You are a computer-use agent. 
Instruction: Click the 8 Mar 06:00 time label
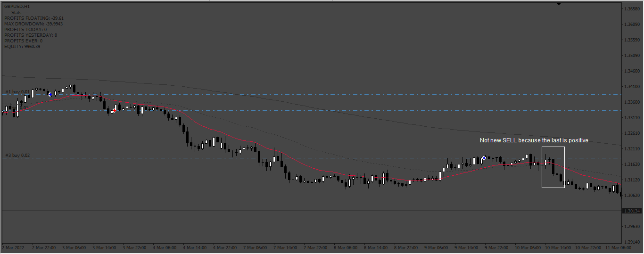(346, 248)
